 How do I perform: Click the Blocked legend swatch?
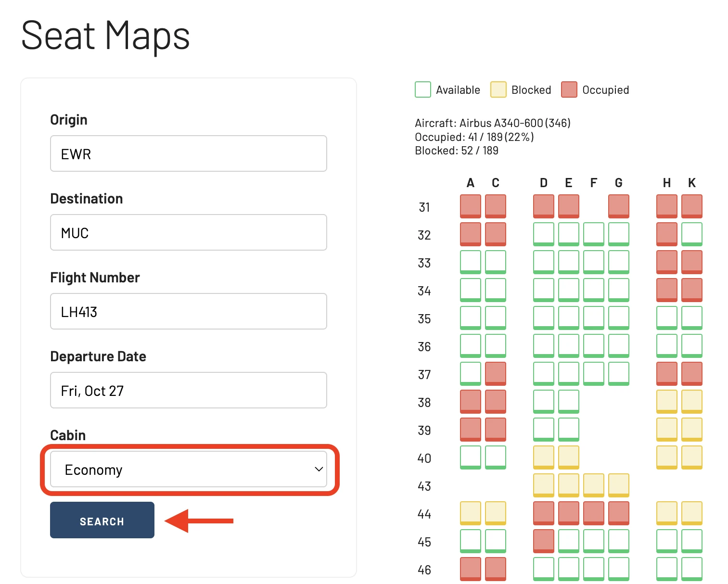click(498, 89)
